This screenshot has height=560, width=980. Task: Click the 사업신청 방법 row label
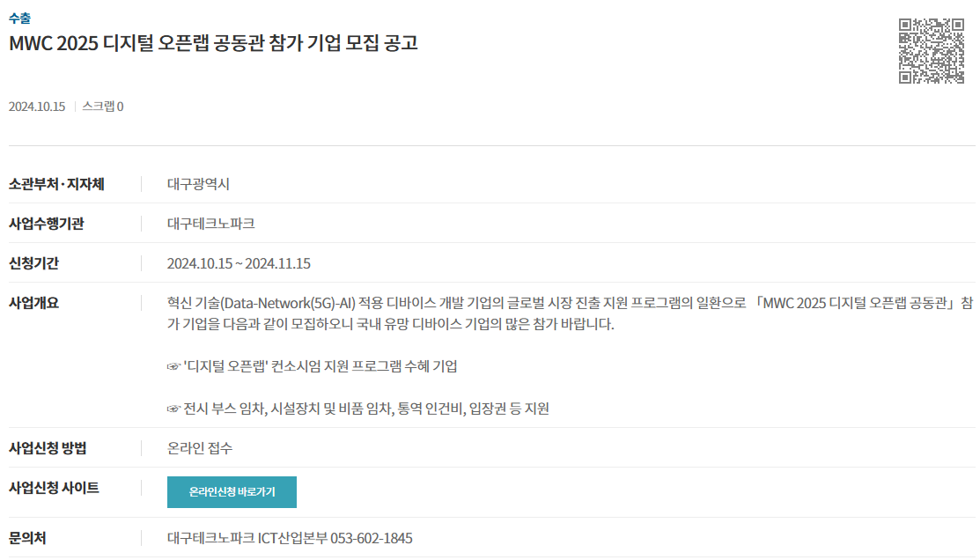(48, 447)
